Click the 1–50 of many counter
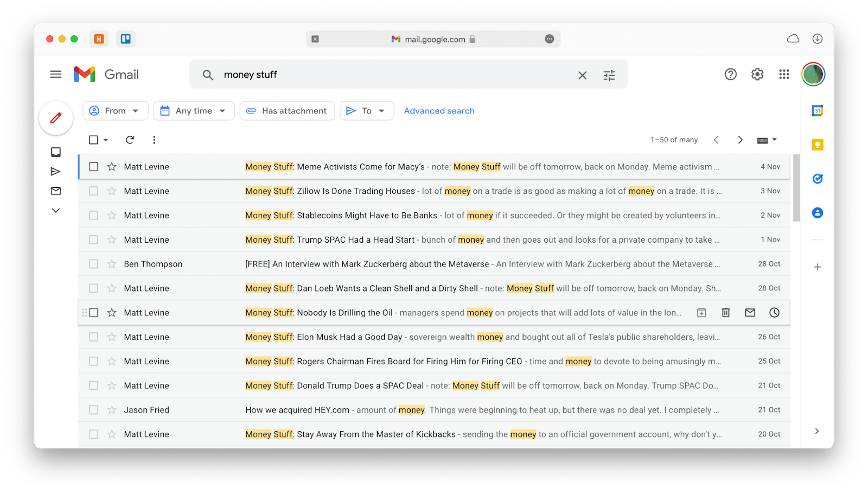 [x=674, y=140]
